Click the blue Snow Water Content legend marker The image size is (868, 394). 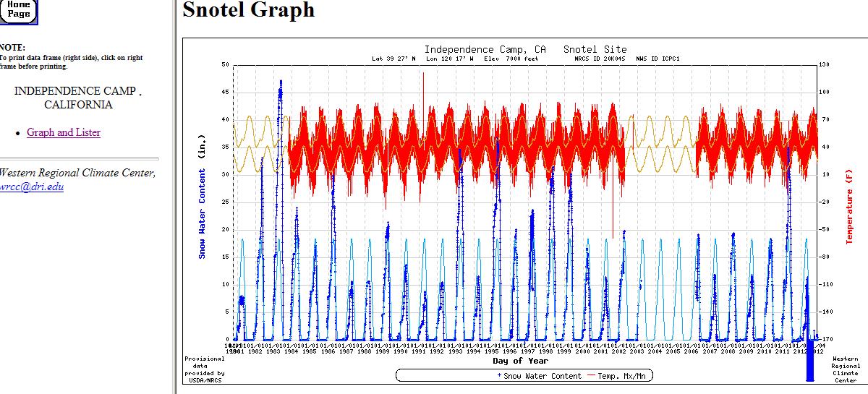click(499, 375)
